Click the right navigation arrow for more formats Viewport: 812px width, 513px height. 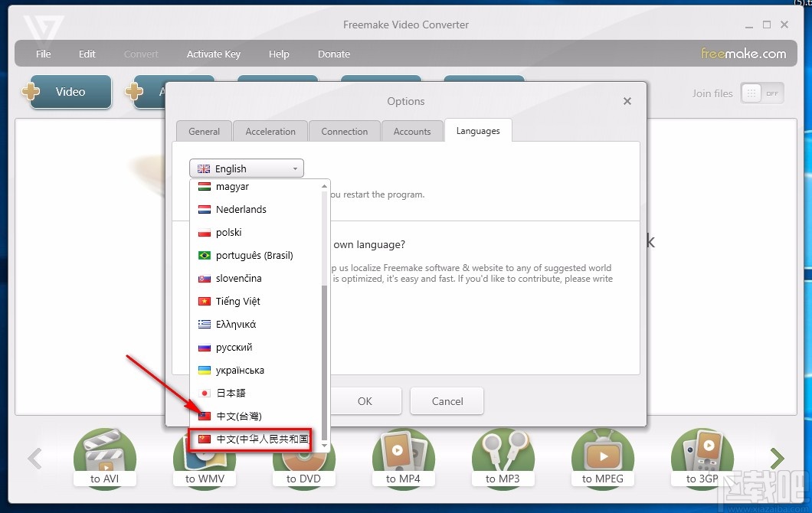(777, 457)
